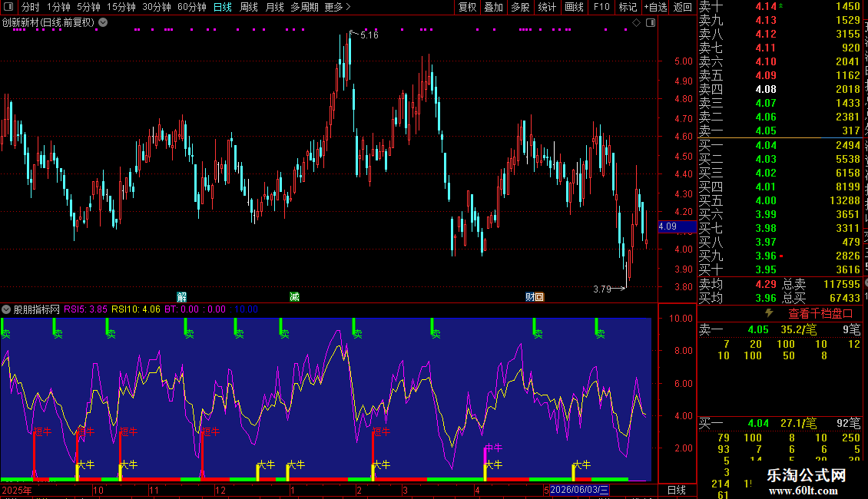
Task: Click the 返回 back button
Action: [x=683, y=7]
